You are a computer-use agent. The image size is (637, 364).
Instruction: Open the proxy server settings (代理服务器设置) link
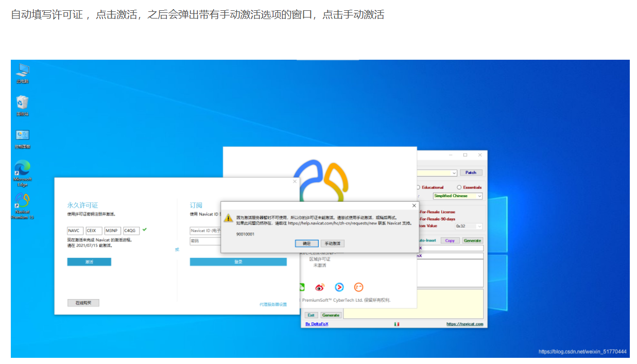(273, 304)
